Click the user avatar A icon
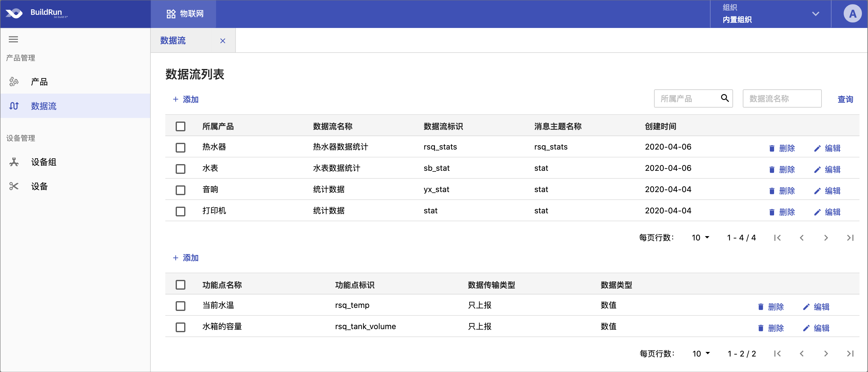The height and width of the screenshot is (372, 868). coord(852,14)
